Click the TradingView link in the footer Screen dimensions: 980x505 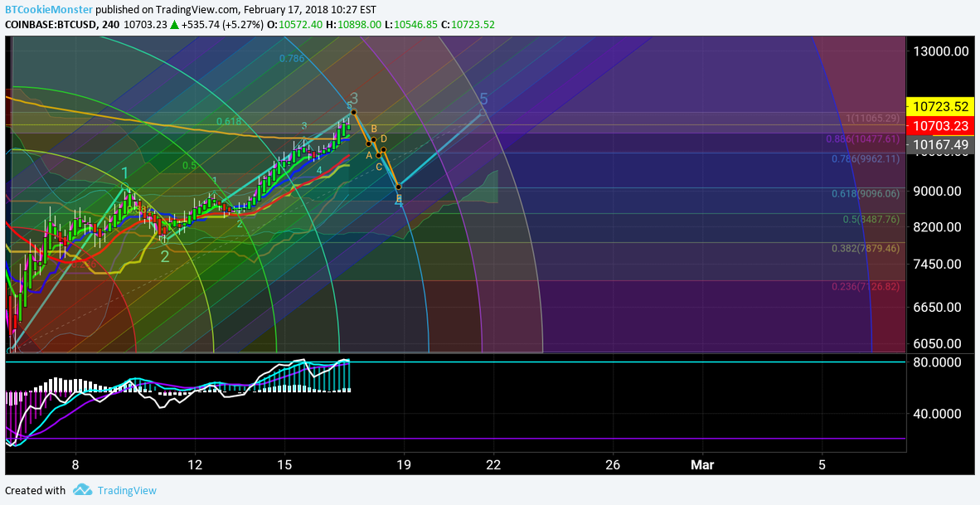click(126, 491)
